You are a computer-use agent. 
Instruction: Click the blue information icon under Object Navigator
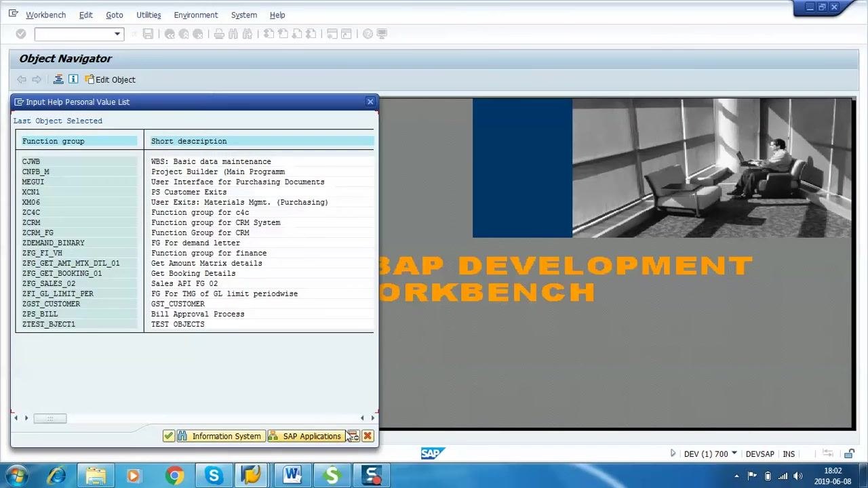point(73,79)
